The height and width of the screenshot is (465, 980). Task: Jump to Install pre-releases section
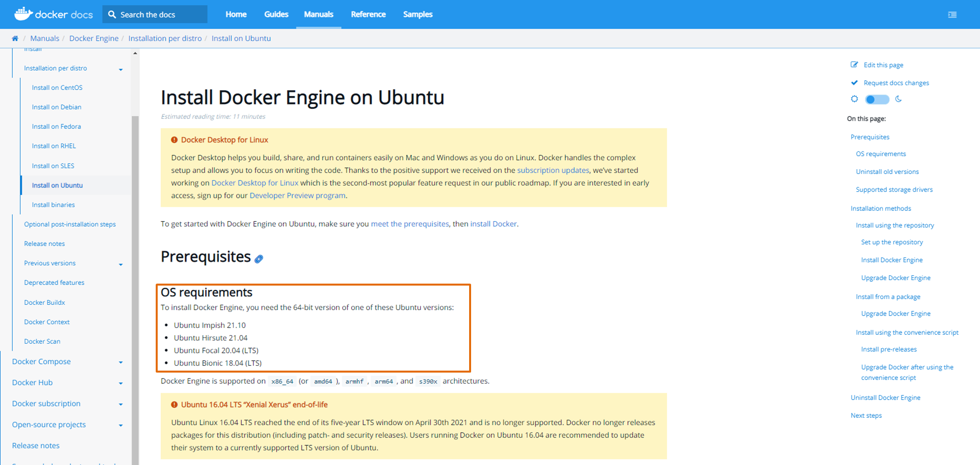tap(889, 349)
